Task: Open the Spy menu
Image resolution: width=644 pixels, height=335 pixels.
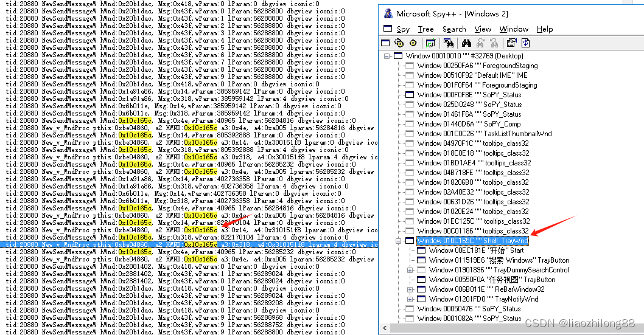Action: point(403,29)
